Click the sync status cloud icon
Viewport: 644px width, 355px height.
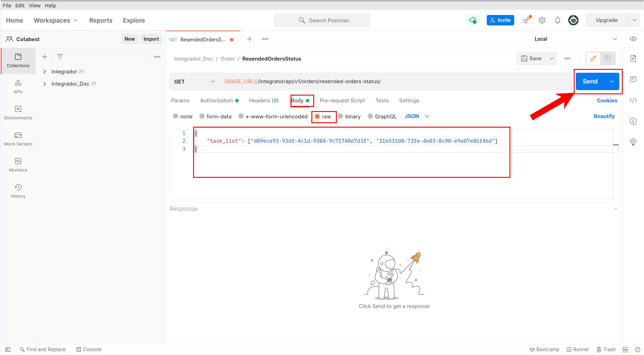pyautogui.click(x=472, y=20)
